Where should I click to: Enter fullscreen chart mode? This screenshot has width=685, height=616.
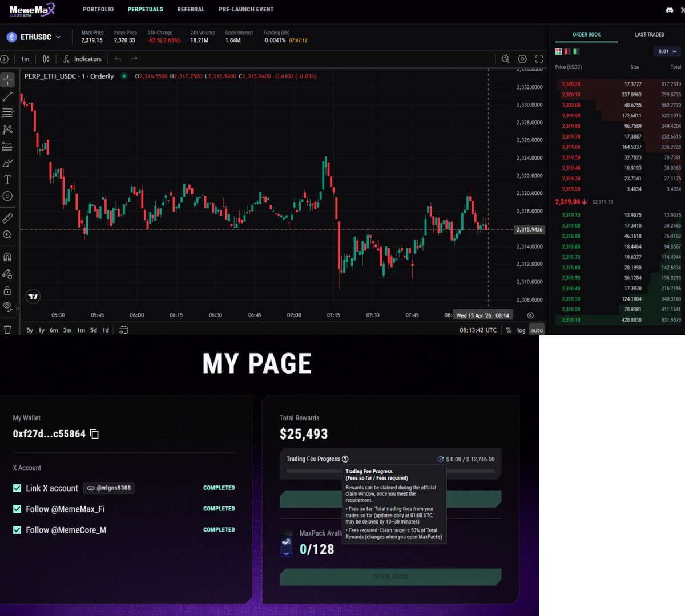coord(539,59)
